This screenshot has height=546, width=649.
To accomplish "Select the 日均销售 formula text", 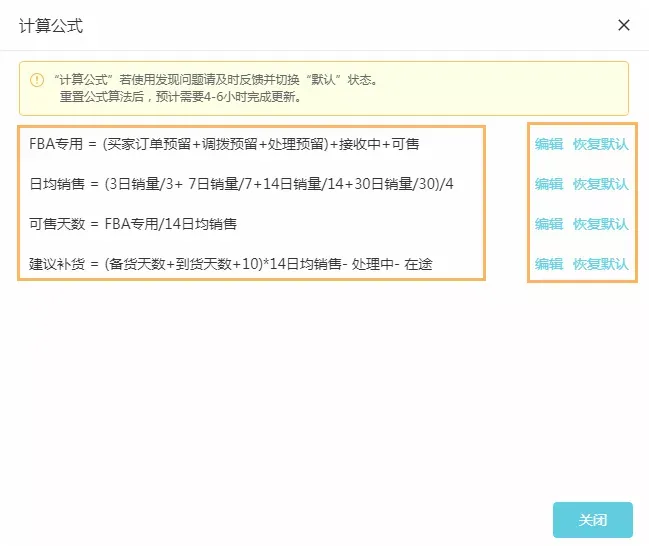I will point(241,184).
